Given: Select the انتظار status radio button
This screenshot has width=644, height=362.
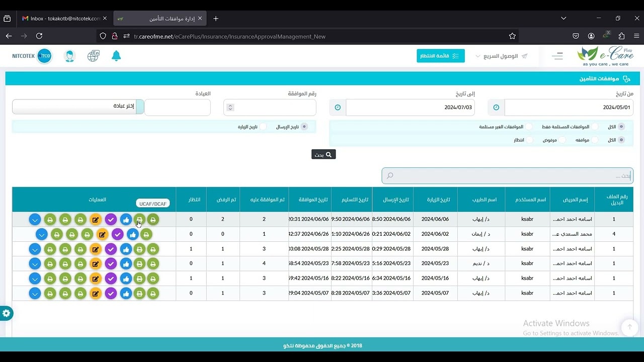Looking at the screenshot, I should 530,140.
